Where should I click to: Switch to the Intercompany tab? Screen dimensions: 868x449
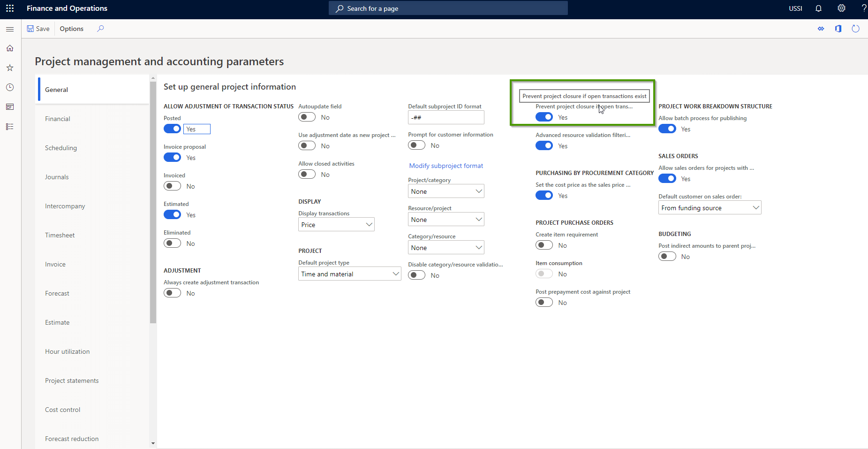[65, 205]
